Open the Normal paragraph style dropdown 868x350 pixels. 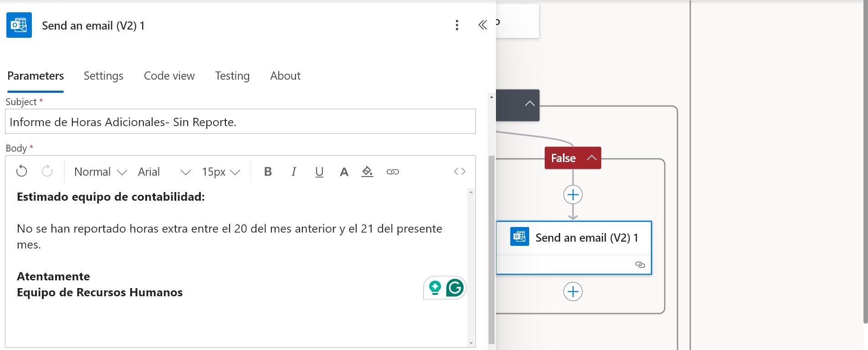(100, 172)
